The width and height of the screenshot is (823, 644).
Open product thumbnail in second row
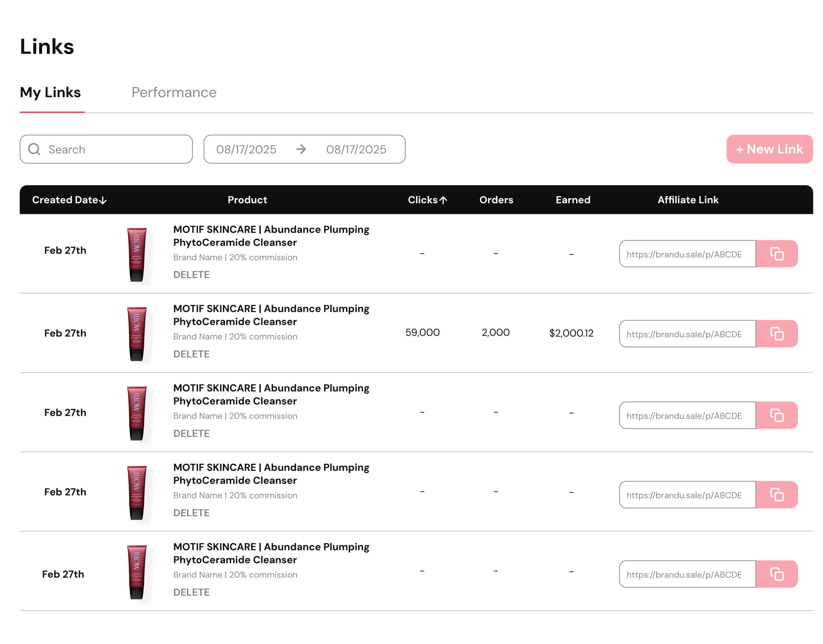point(137,334)
